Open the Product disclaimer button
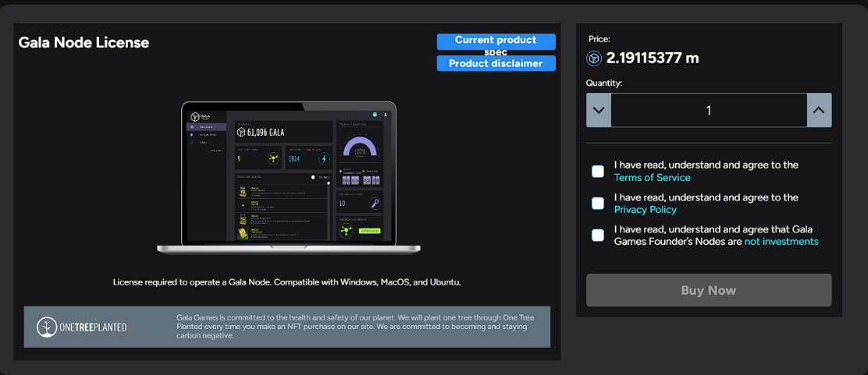Image resolution: width=868 pixels, height=375 pixels. tap(496, 64)
